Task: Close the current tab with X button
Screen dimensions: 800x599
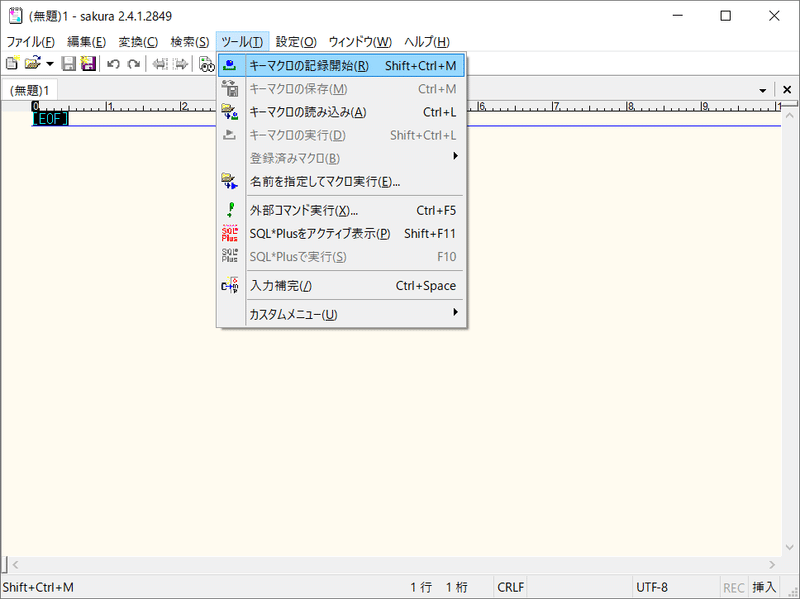Action: [x=787, y=90]
